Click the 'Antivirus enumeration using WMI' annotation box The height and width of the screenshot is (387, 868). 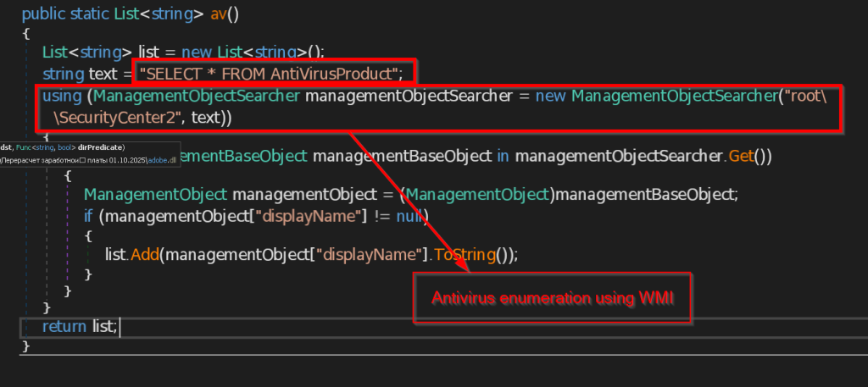(x=553, y=298)
